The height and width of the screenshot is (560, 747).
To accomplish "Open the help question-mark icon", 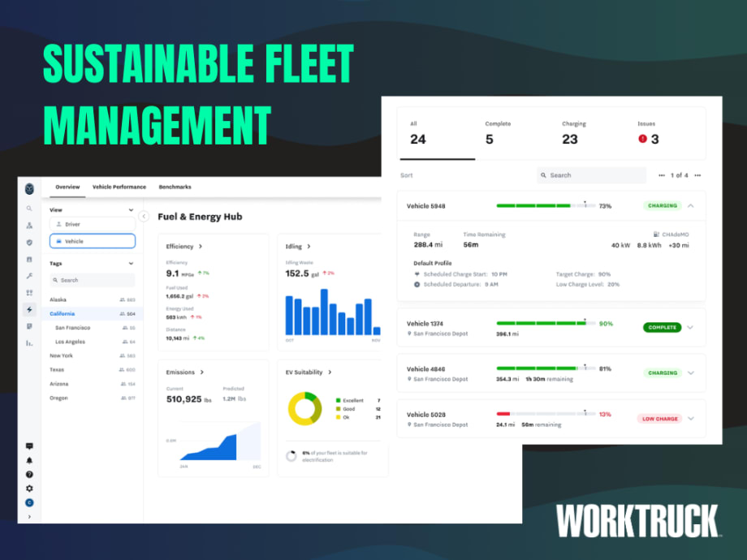I will point(29,474).
